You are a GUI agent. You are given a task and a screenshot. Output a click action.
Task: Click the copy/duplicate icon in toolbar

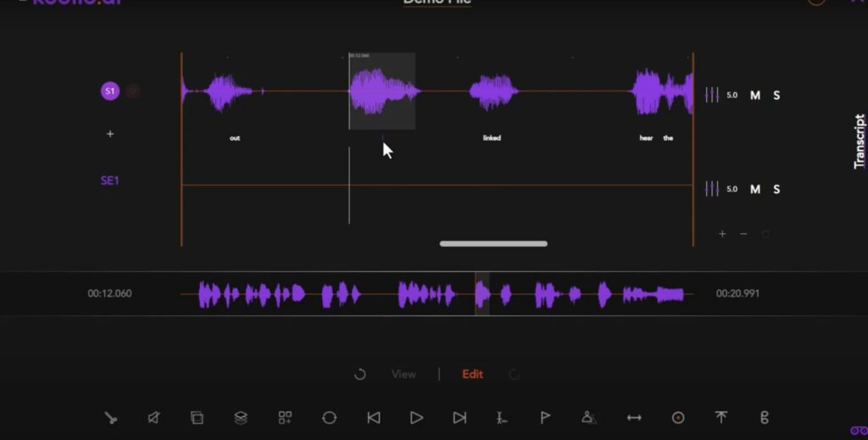[x=197, y=417]
